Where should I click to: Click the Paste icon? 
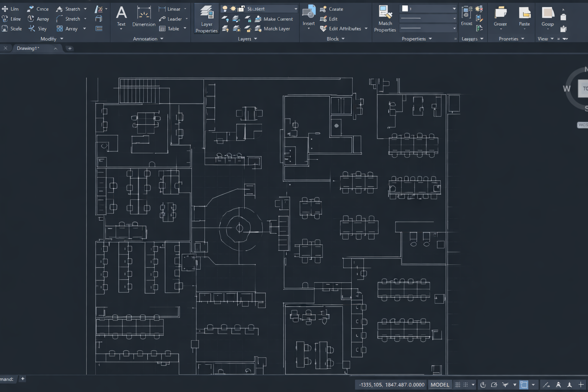(524, 16)
